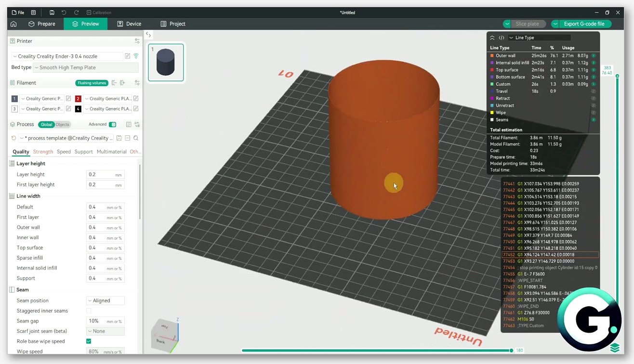
Task: Open the Strength settings tab
Action: (x=43, y=152)
